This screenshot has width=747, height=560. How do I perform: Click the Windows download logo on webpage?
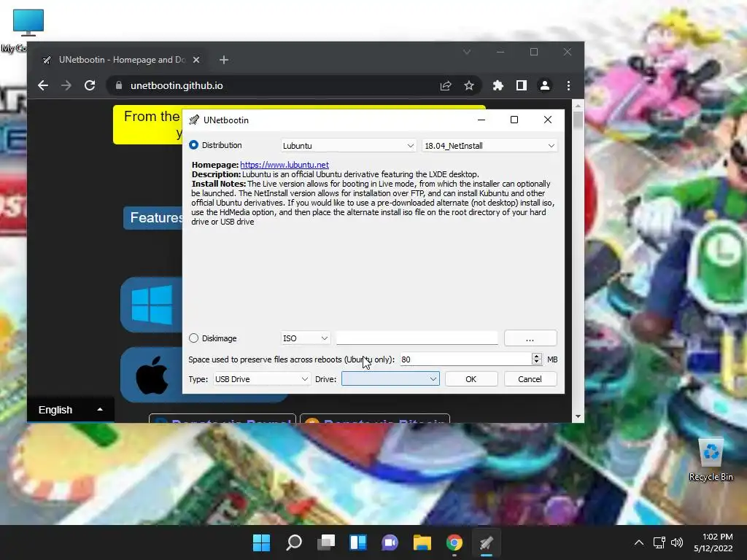tap(152, 304)
